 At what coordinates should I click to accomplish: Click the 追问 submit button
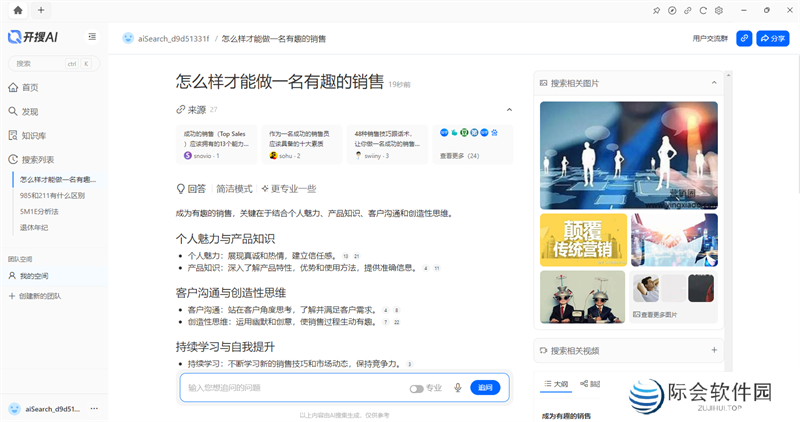pos(485,388)
